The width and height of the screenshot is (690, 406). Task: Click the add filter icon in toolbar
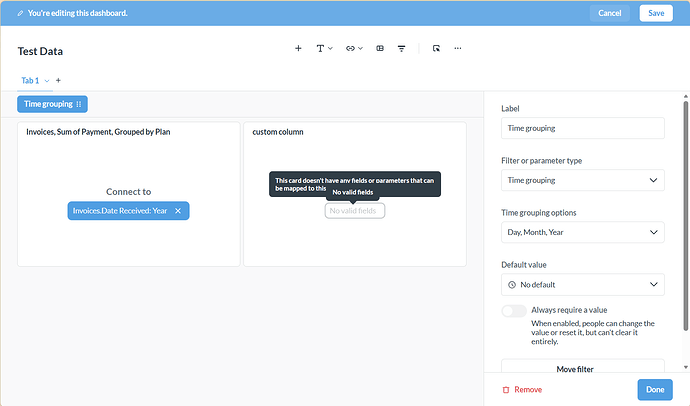click(x=401, y=48)
